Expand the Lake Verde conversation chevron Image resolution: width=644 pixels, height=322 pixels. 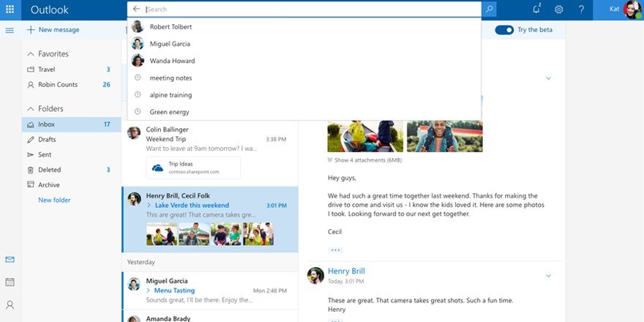click(149, 206)
